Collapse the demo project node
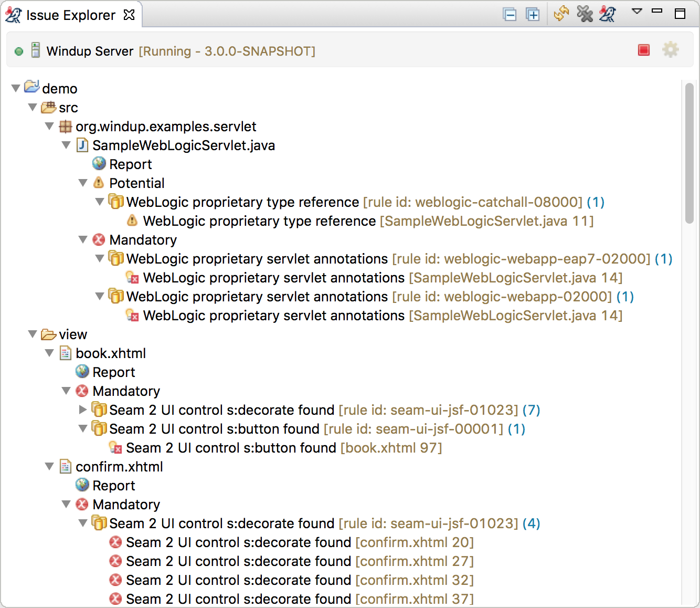Screen dimensions: 700x608 (16, 88)
